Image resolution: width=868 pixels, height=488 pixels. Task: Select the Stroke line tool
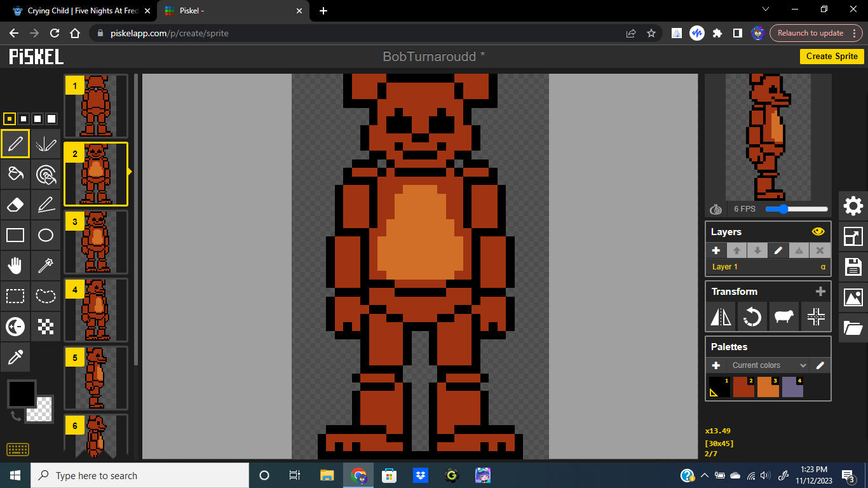click(46, 205)
